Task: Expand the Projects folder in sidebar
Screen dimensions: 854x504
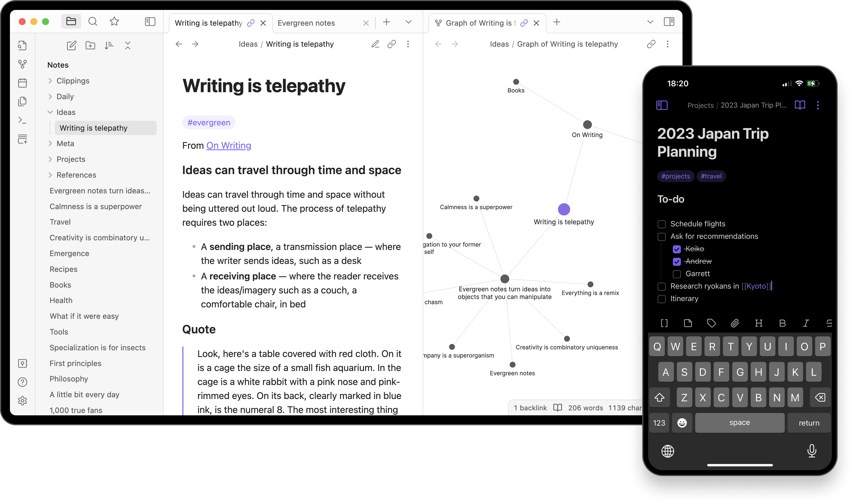Action: [50, 159]
